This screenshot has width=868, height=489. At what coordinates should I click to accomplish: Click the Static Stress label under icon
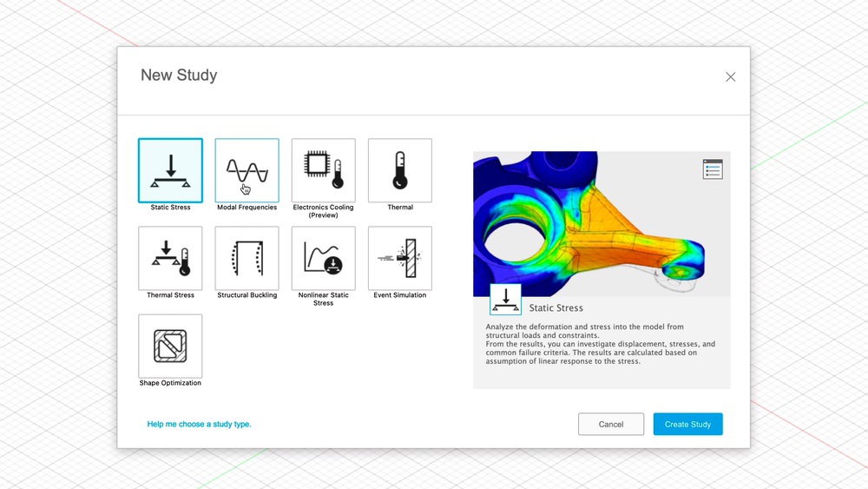(170, 207)
